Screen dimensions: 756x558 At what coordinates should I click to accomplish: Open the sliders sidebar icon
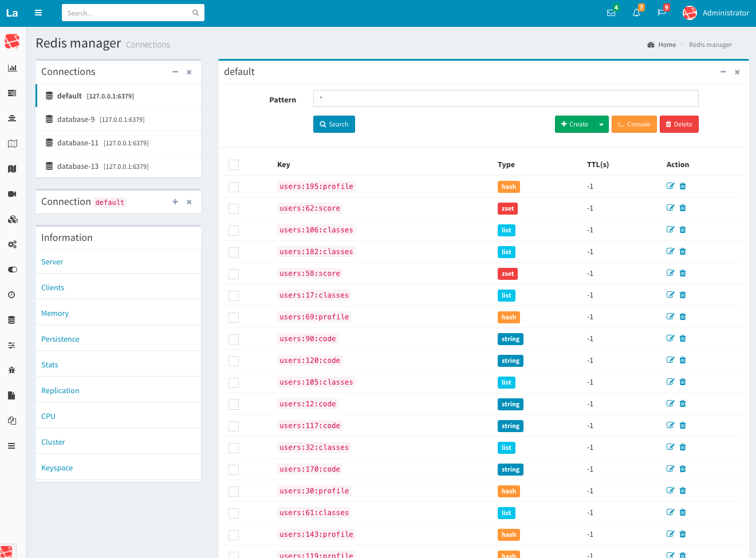(11, 345)
